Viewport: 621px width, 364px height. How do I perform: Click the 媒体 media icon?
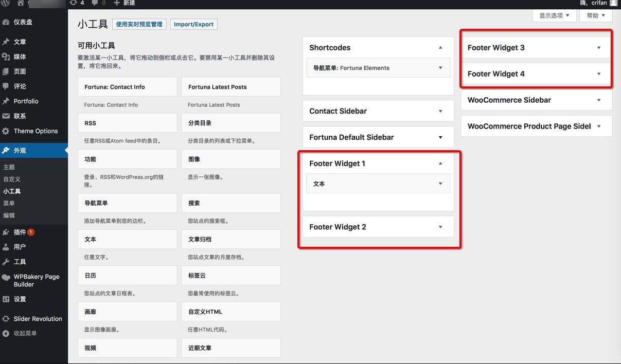point(6,57)
